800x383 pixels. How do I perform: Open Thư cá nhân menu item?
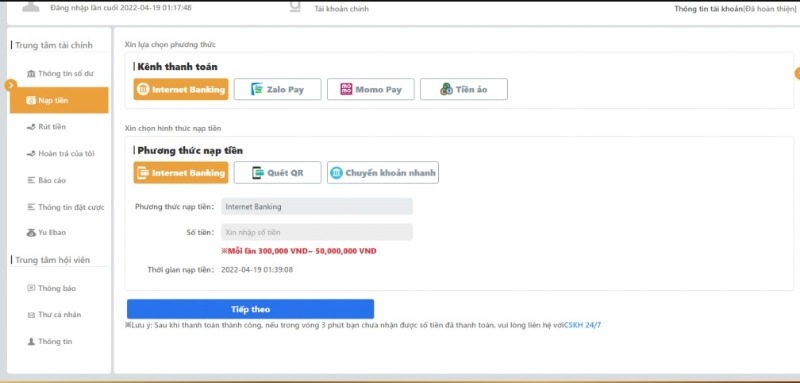(x=54, y=315)
